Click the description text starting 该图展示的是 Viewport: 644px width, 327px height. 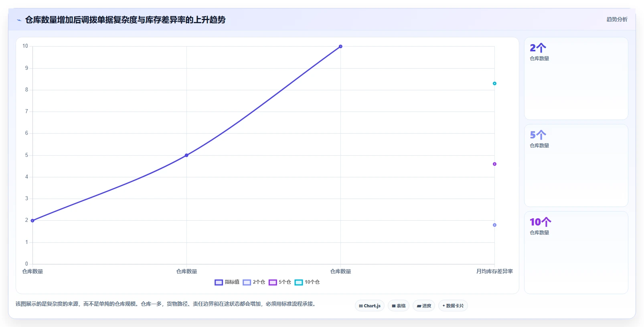[x=166, y=304]
